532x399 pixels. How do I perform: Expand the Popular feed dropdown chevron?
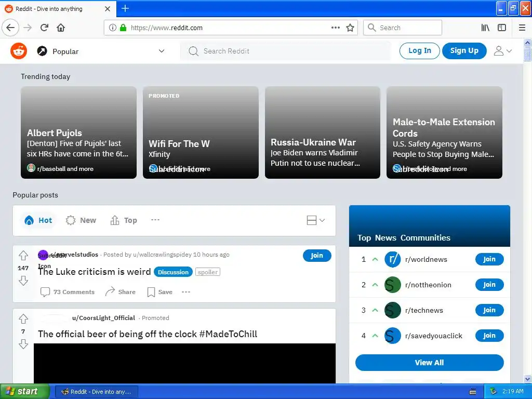[162, 51]
